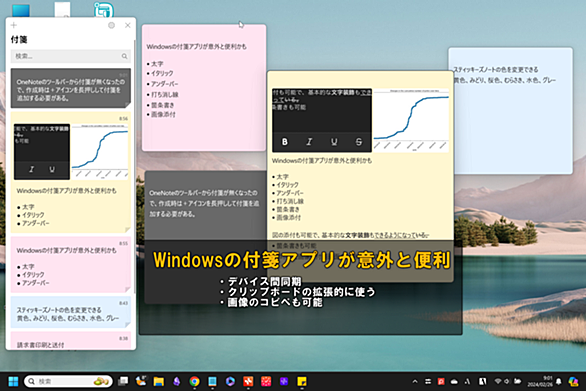This screenshot has width=586, height=391.
Task: Add a new sticky note with plus icon
Action: tap(14, 25)
